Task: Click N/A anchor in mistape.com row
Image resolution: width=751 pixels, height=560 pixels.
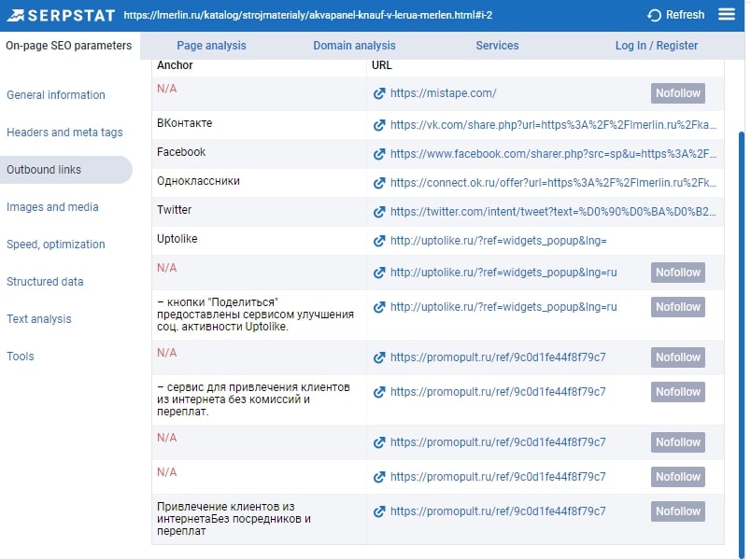Action: tap(166, 89)
